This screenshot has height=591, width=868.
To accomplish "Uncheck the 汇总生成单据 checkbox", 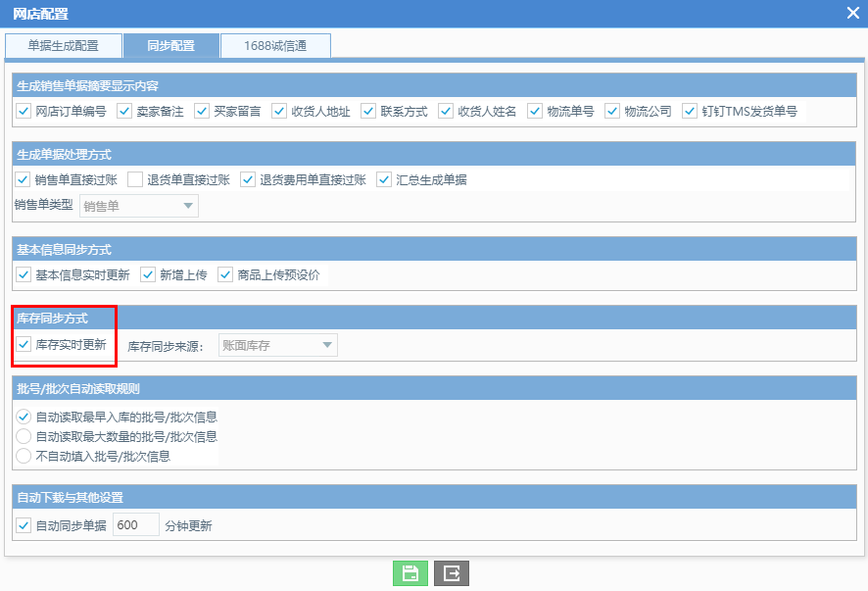I will coord(384,179).
